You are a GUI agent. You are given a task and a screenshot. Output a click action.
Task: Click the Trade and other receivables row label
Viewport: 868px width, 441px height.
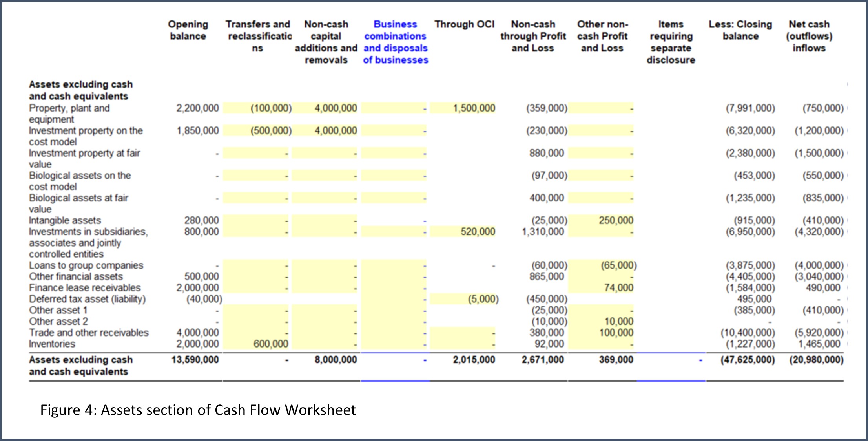click(89, 333)
